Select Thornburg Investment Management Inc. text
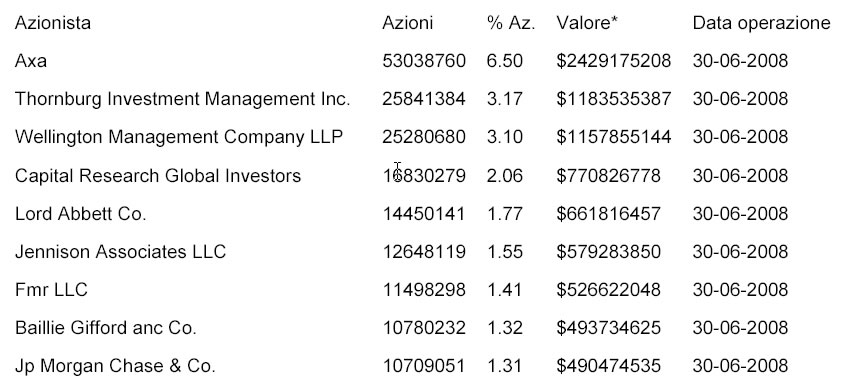Viewport: 845px width, 389px height. click(x=183, y=99)
